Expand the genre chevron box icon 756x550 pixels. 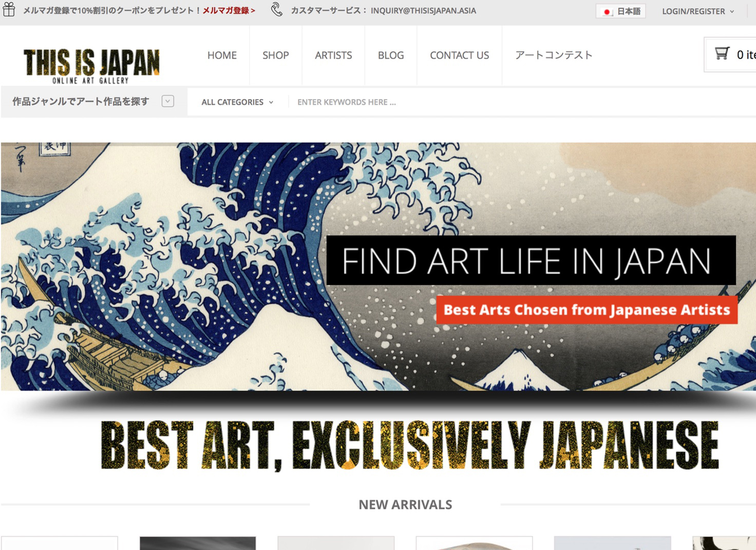coord(167,101)
